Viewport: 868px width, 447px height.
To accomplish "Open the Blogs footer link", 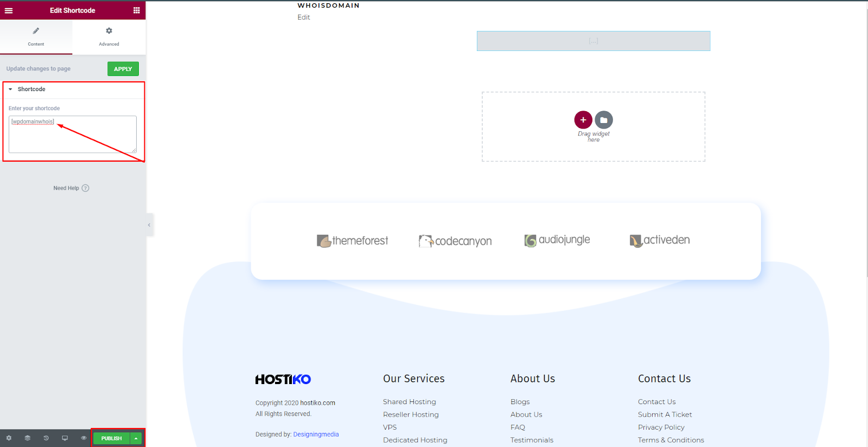I will 520,402.
